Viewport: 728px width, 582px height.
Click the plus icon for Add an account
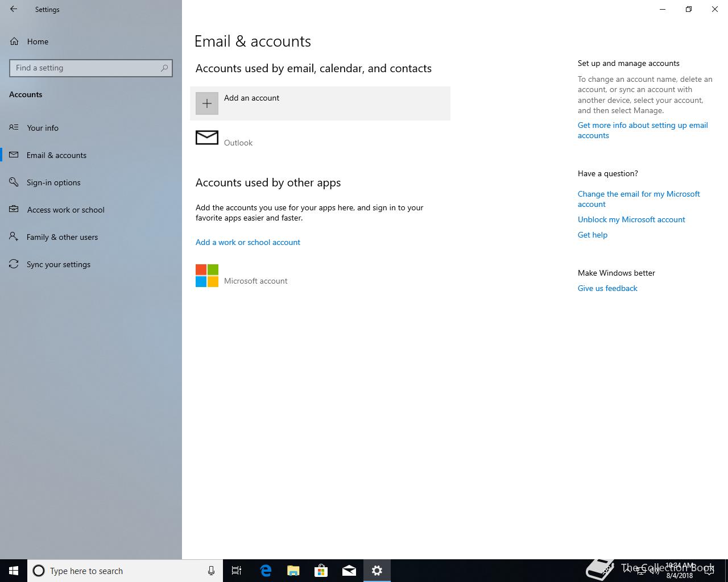tap(207, 103)
